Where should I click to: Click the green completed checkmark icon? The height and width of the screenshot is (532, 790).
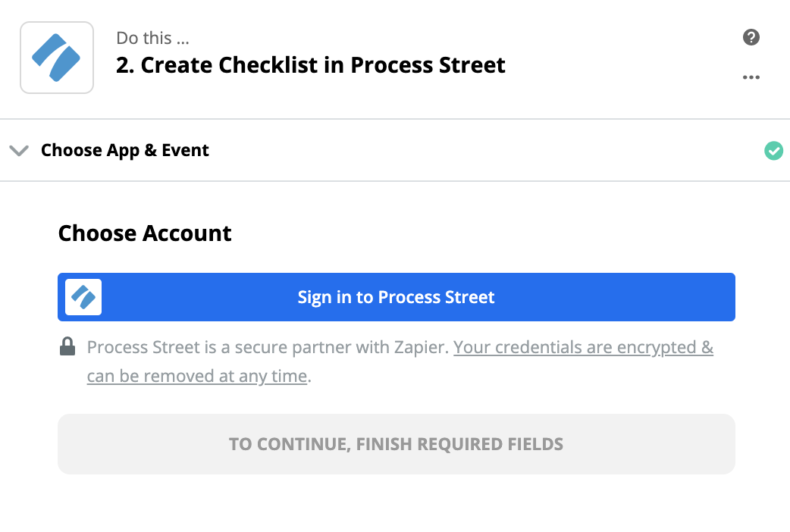(773, 151)
